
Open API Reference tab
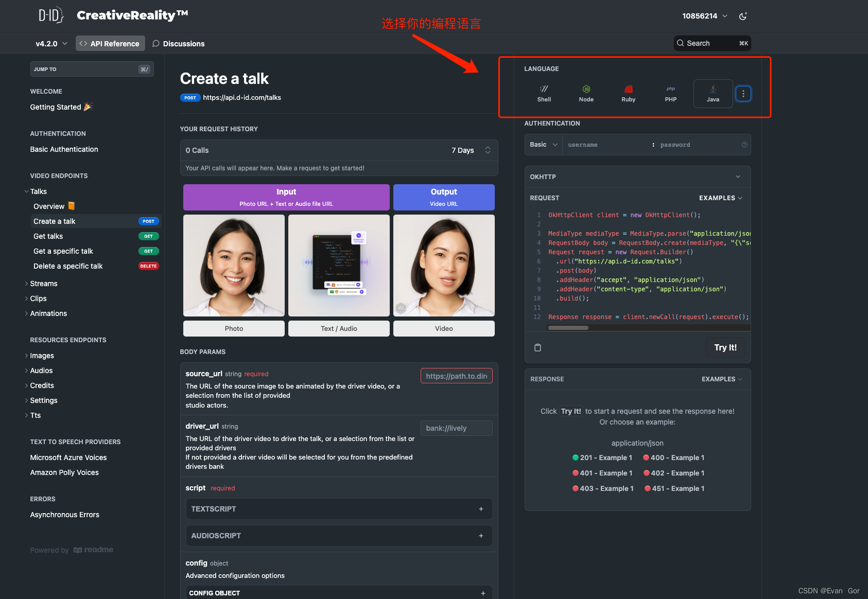tap(110, 44)
